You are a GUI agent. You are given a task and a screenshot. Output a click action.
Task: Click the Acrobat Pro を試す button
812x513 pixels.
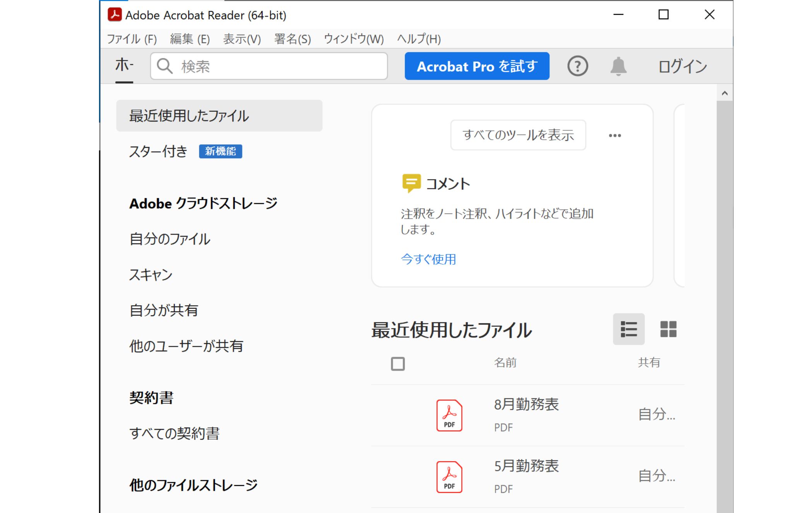[x=477, y=66]
